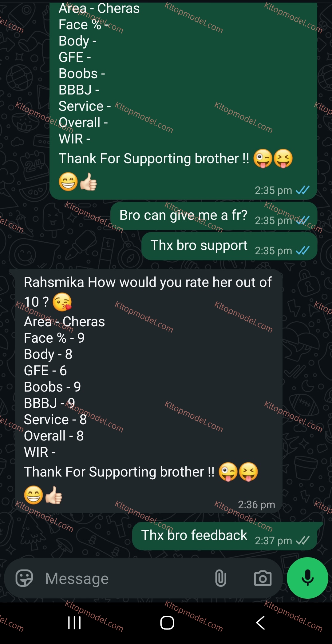
Task: Tap thumbs up emoji in received message
Action: [54, 495]
